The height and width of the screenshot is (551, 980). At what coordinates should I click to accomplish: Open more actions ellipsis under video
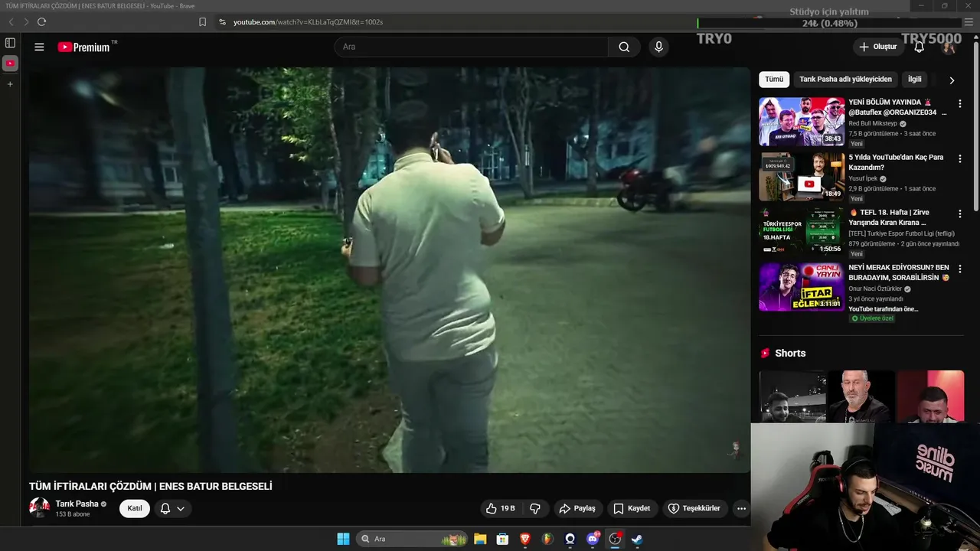click(740, 508)
